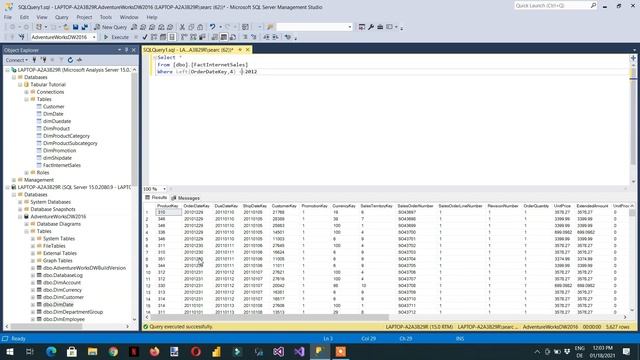The height and width of the screenshot is (360, 640).
Task: Click the Windows Start button
Action: [9, 352]
